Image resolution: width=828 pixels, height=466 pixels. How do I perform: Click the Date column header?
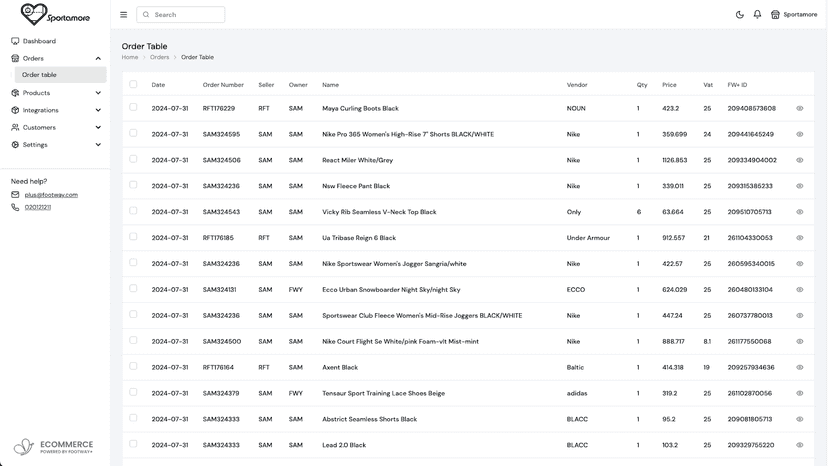click(158, 85)
